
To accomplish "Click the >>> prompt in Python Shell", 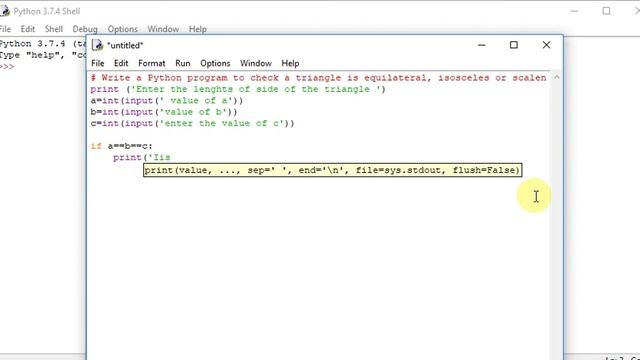I will tap(7, 66).
